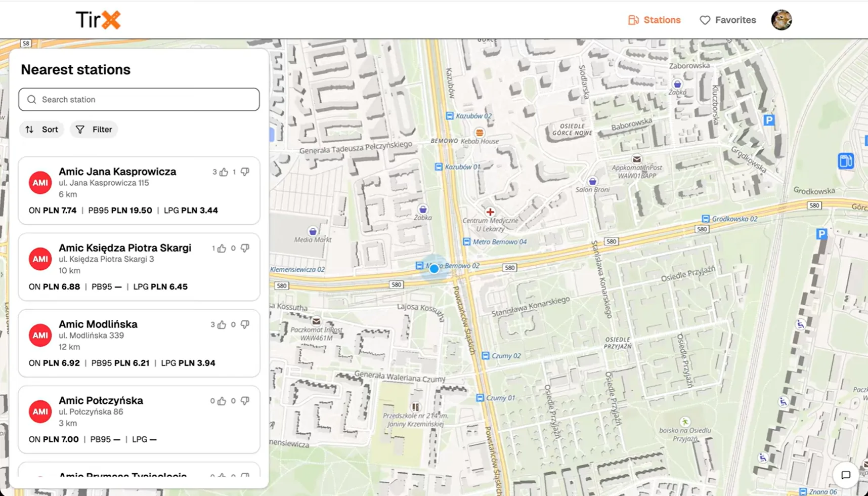Thumbs up Amic Połczyńska station

pos(222,401)
